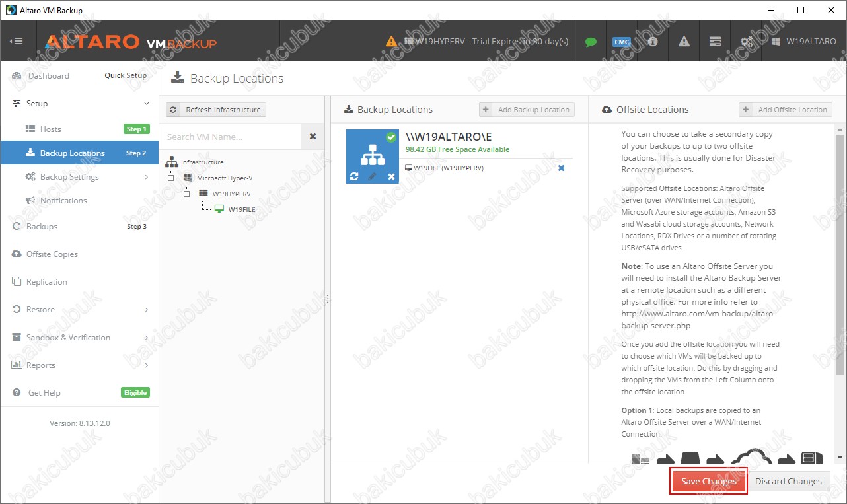Open the gears settings icon in header
Image resolution: width=847 pixels, height=504 pixels.
pyautogui.click(x=746, y=41)
